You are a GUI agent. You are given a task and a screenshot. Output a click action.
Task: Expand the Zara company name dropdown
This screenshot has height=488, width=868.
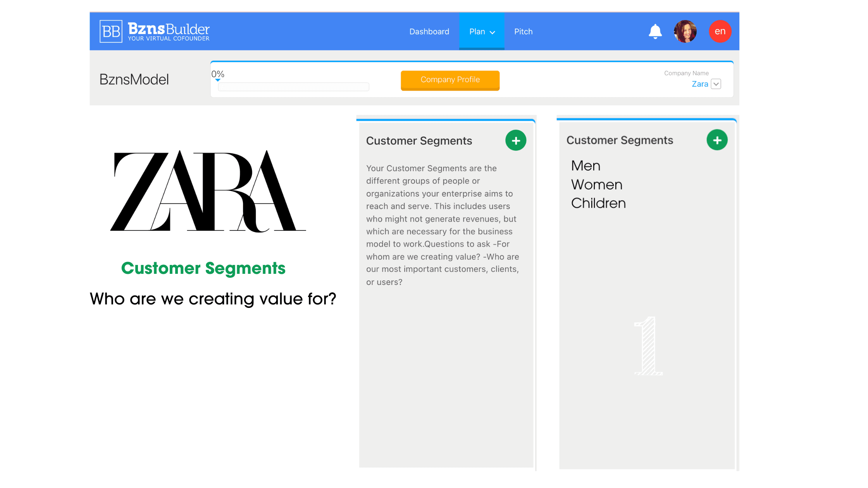click(715, 83)
